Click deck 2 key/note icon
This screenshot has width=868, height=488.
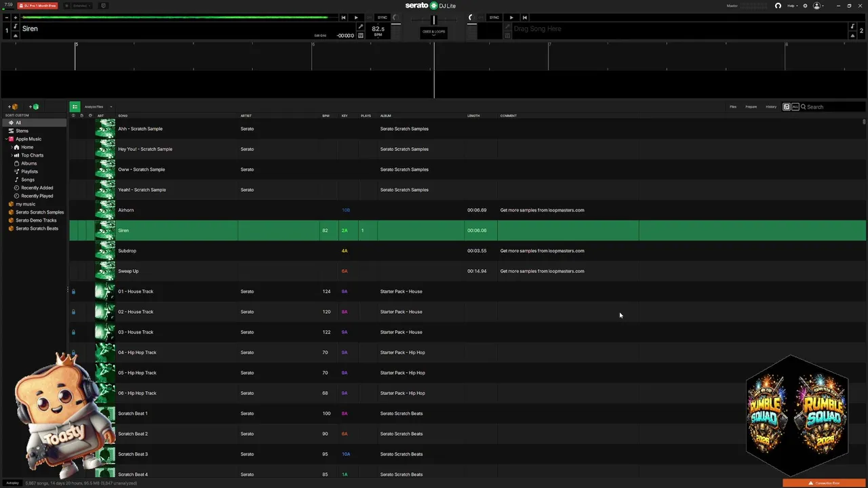click(x=852, y=27)
